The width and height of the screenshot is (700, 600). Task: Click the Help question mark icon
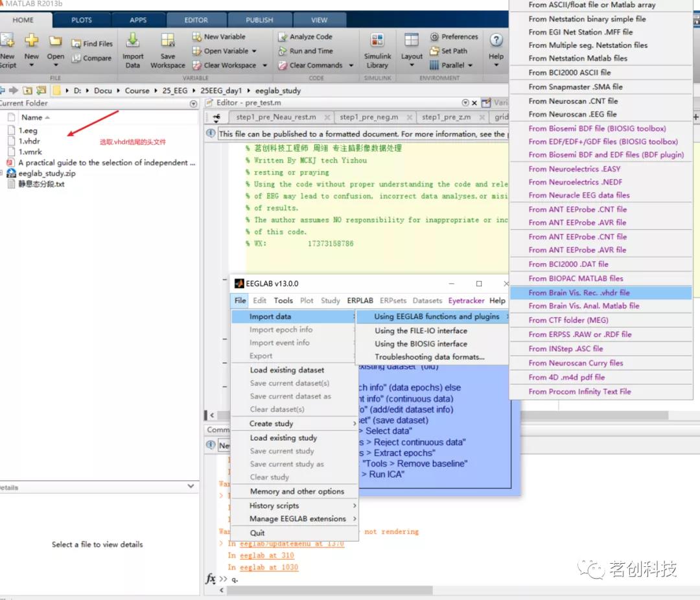(x=496, y=40)
